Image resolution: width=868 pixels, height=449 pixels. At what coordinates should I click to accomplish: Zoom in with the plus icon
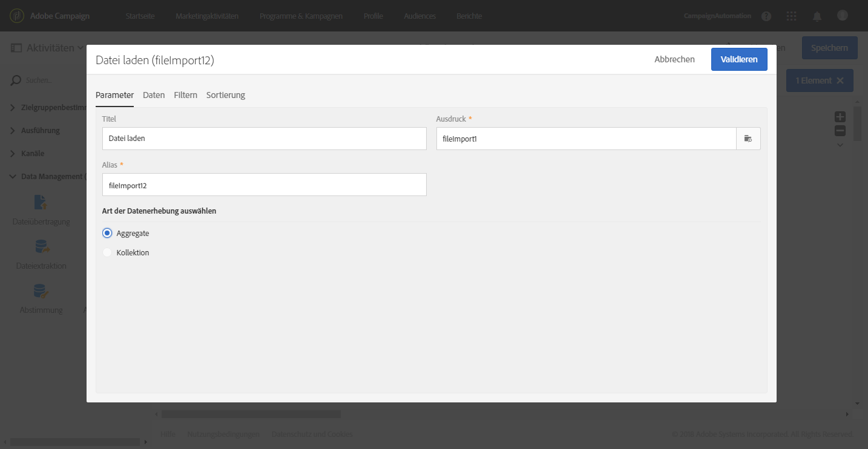840,117
